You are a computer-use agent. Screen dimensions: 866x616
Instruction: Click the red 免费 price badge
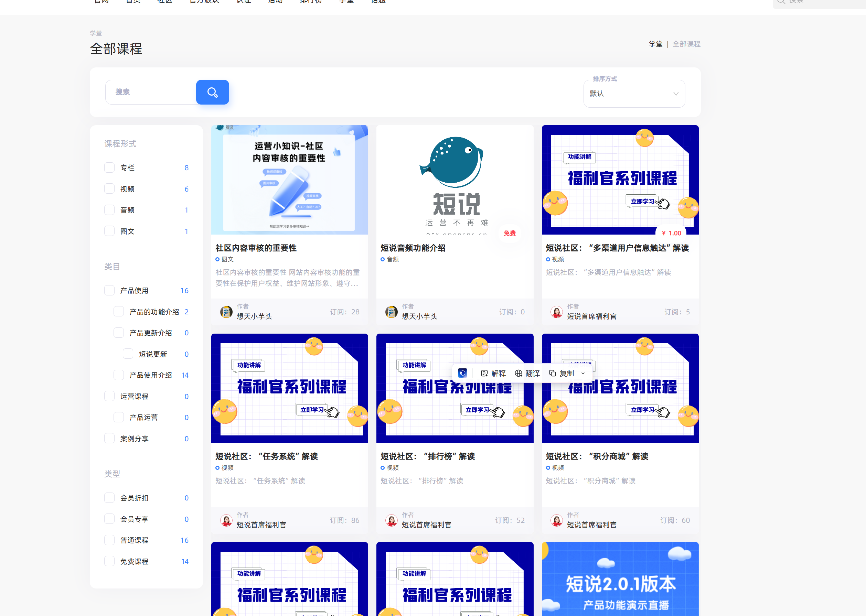pyautogui.click(x=510, y=233)
